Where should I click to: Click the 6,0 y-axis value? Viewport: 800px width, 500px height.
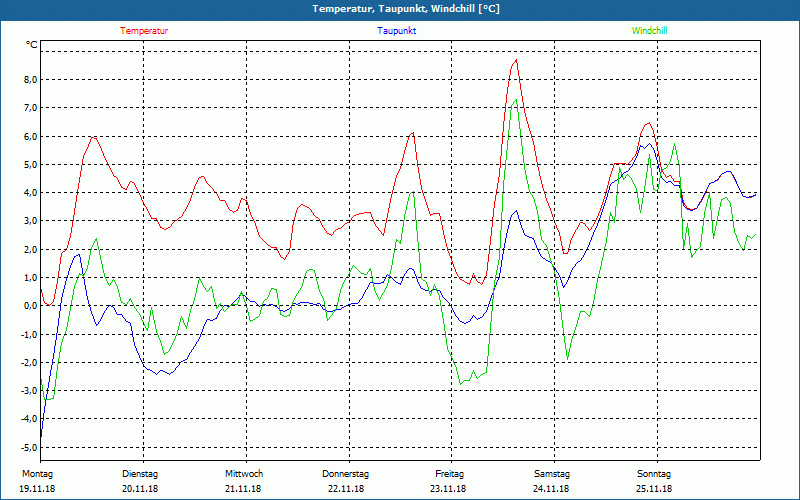point(29,136)
